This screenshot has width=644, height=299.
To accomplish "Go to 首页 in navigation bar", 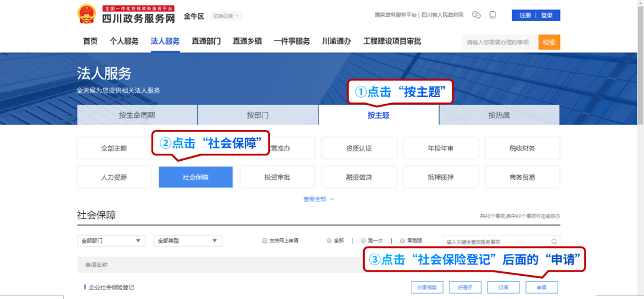I will [x=91, y=41].
